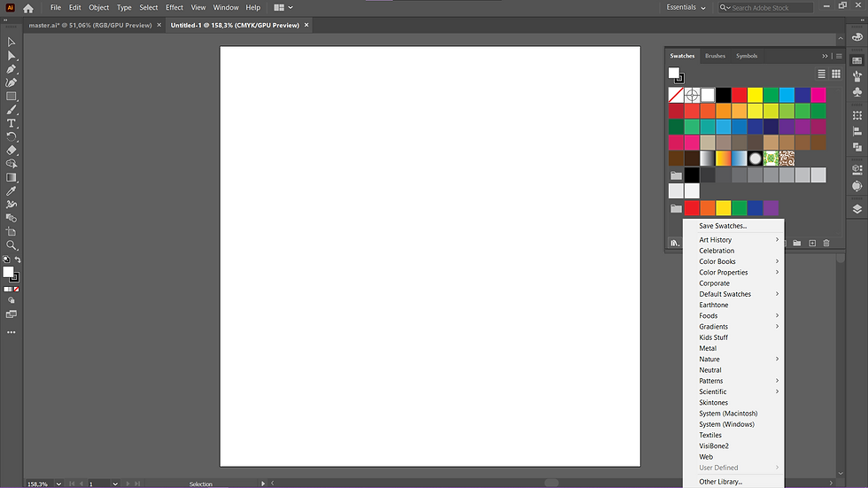
Task: Go to the Home screen icon
Action: 28,8
